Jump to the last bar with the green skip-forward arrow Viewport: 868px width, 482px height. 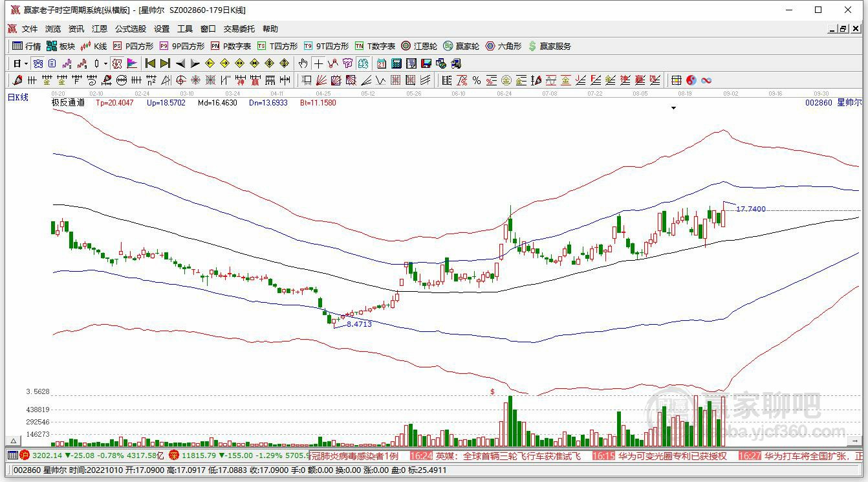click(165, 63)
